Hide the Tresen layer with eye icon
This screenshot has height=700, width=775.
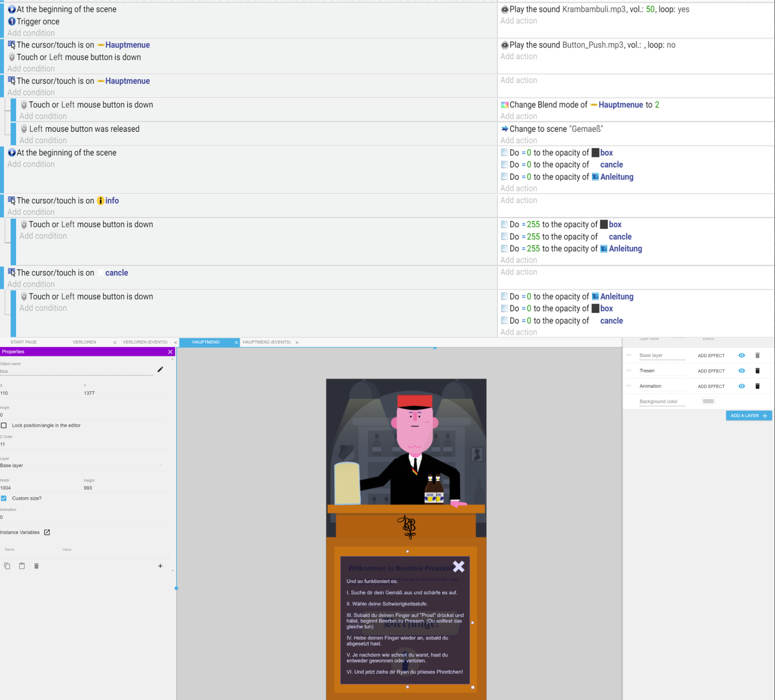coord(742,371)
